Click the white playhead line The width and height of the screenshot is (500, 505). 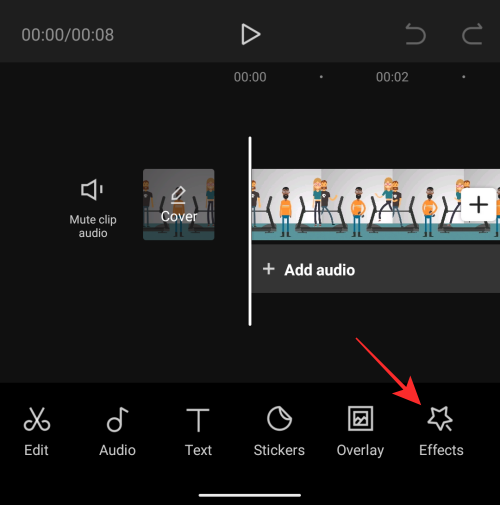coord(250,231)
